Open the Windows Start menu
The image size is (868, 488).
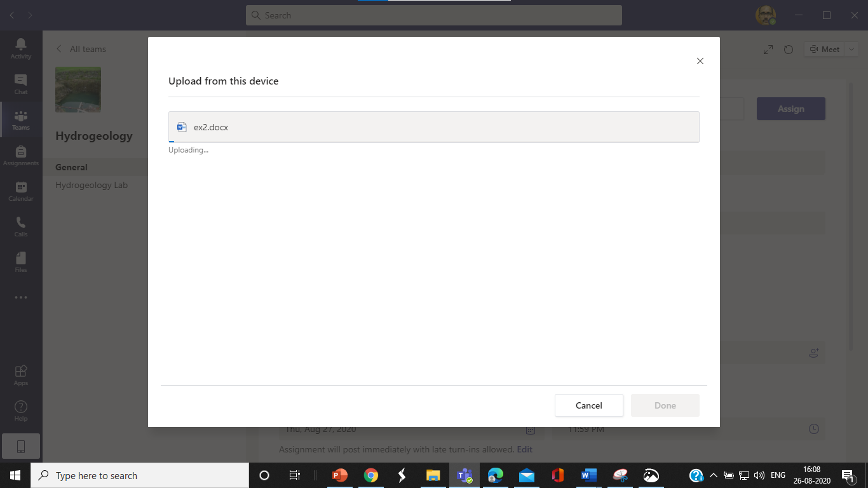pyautogui.click(x=15, y=475)
